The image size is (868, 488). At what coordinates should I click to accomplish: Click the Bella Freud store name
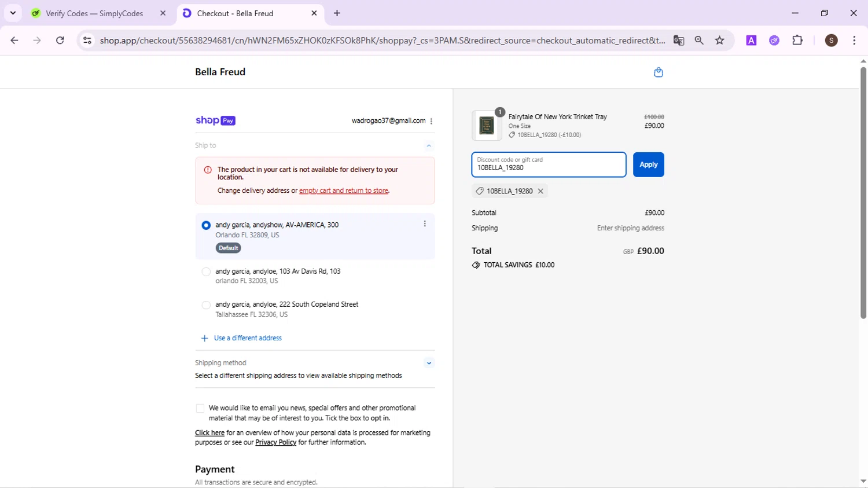220,72
